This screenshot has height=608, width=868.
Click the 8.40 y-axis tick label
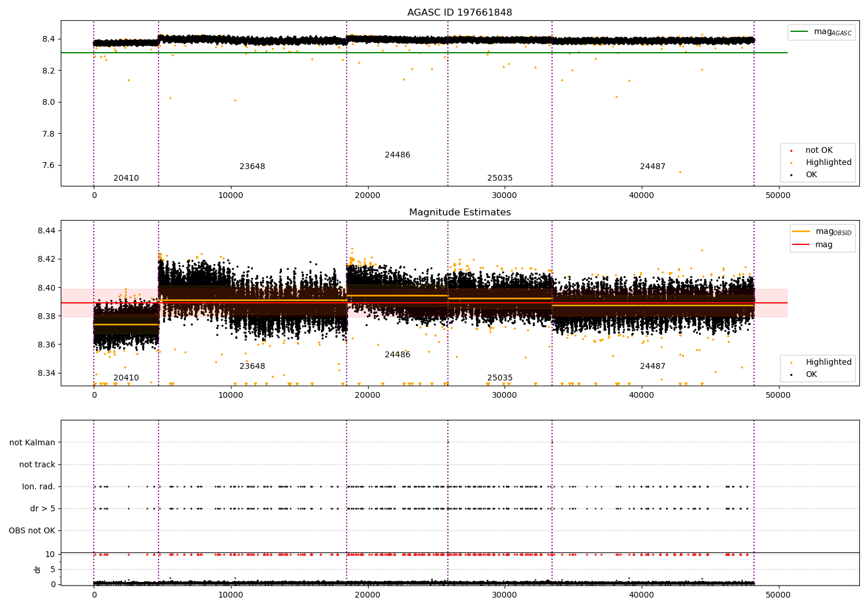(47, 288)
